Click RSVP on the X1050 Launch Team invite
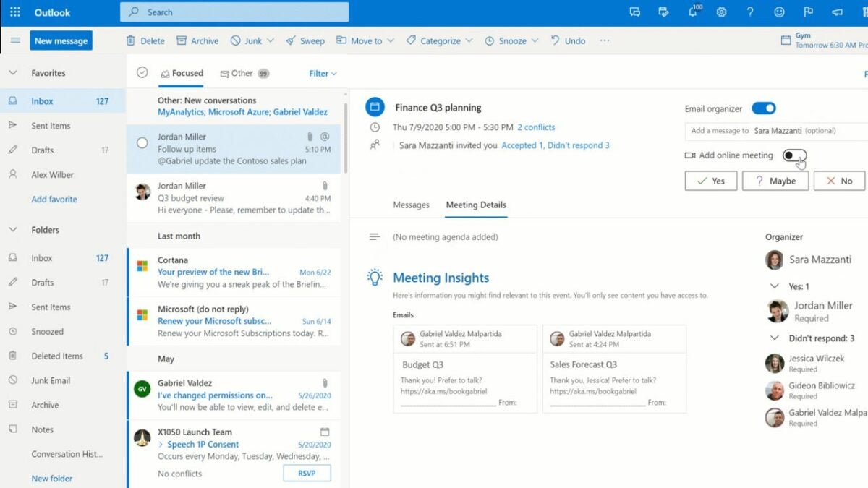 point(307,473)
